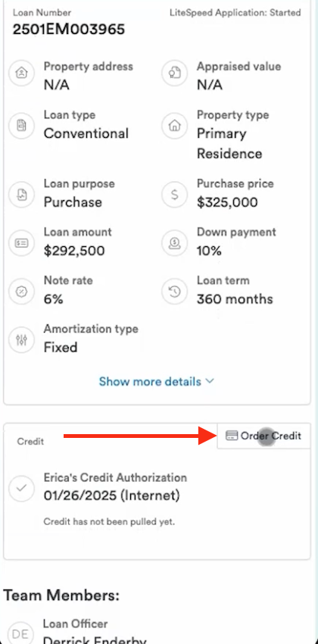318x644 pixels.
Task: Click the Down payment icon
Action: tap(175, 243)
